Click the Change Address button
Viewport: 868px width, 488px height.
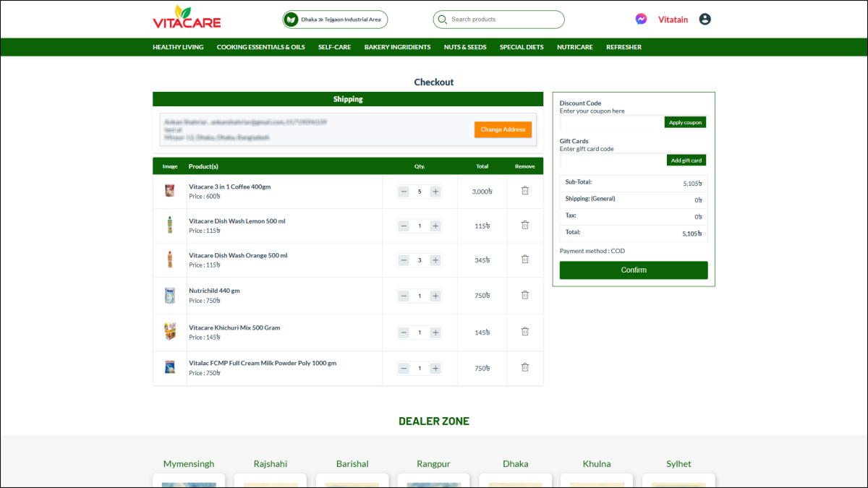[x=503, y=129]
